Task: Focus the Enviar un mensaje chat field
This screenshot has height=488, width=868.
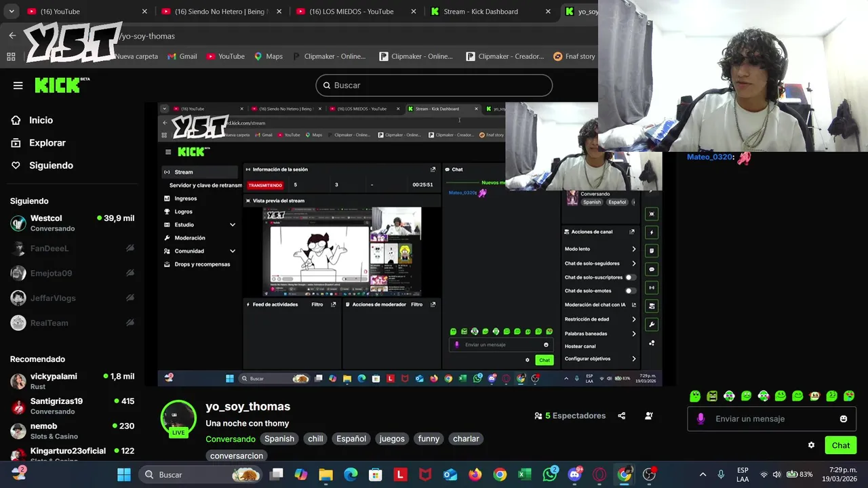Action: click(x=772, y=419)
